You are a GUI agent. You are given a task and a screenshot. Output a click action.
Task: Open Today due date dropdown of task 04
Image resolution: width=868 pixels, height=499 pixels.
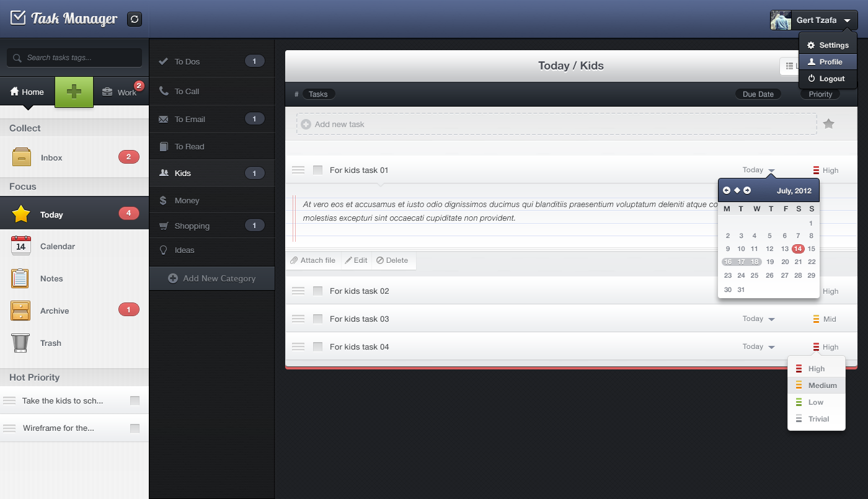tap(759, 347)
